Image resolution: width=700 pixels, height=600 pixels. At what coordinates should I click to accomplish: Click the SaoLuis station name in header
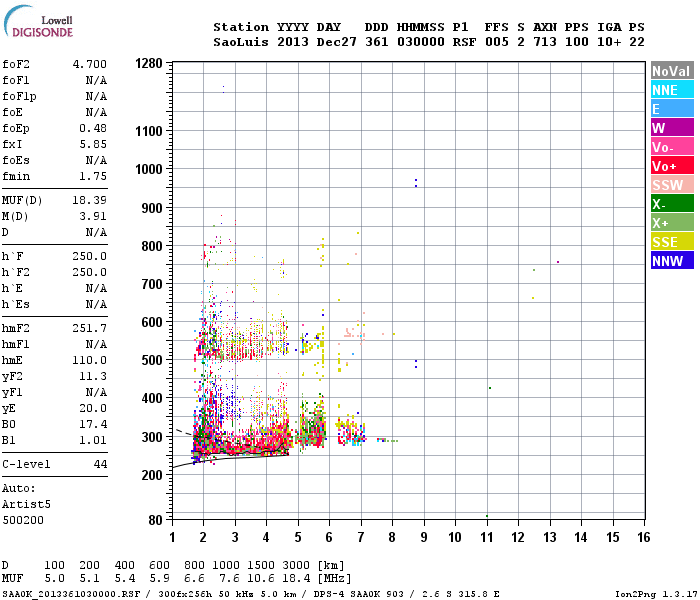point(242,42)
